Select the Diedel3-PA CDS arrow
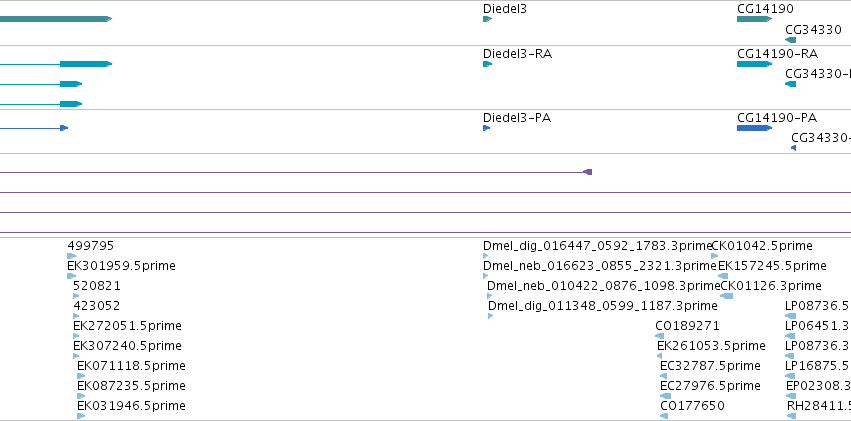The height and width of the screenshot is (421, 851). tap(486, 128)
